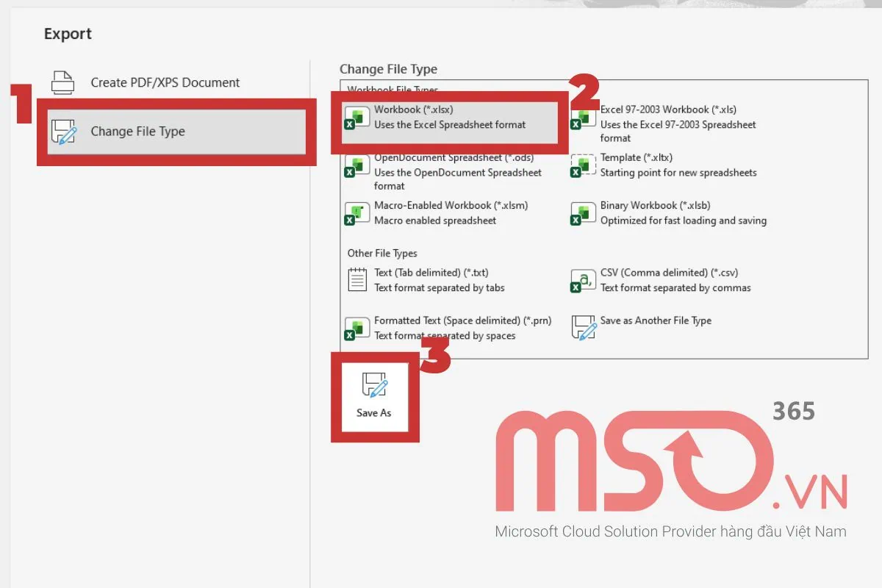882x588 pixels.
Task: Click the Binary Workbook (*.xlsb) icon
Action: [584, 214]
